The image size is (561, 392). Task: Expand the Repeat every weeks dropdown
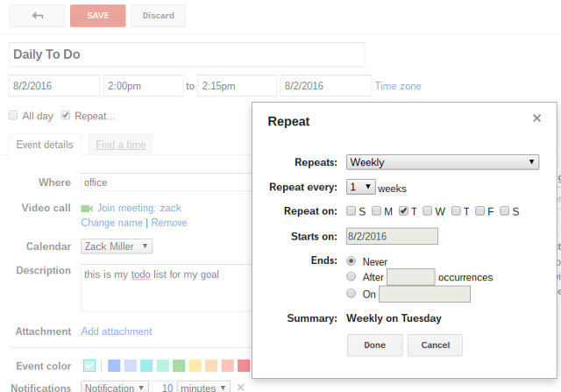[x=361, y=187]
